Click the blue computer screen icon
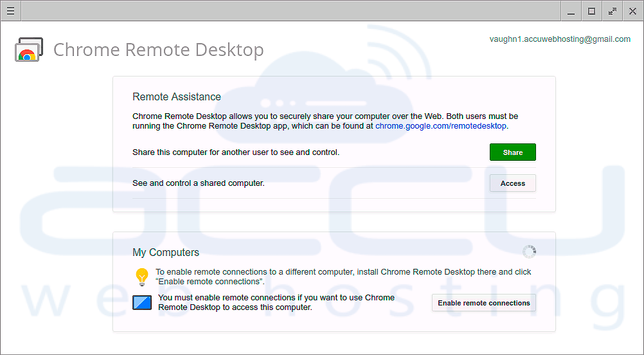Viewport: 644px width, 355px height. click(x=142, y=302)
